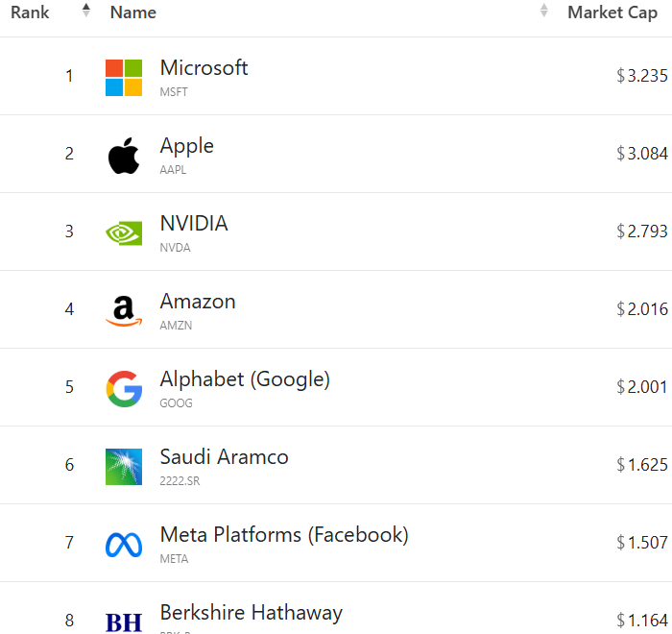Open the Apple company link
The image size is (672, 634).
186,146
